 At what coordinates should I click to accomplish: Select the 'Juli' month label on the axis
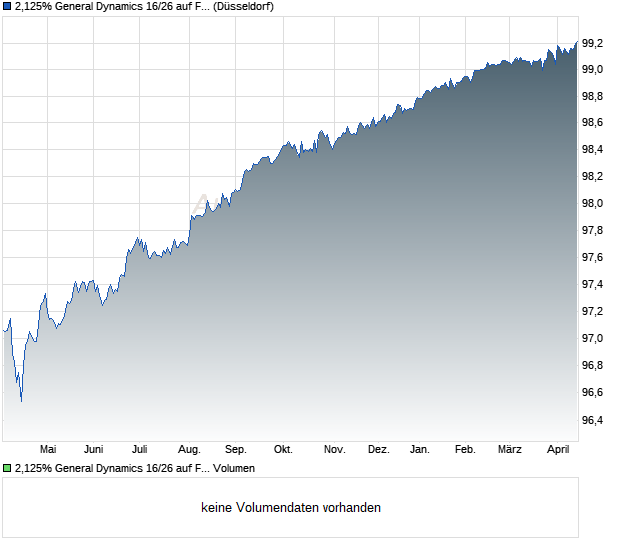[x=140, y=449]
